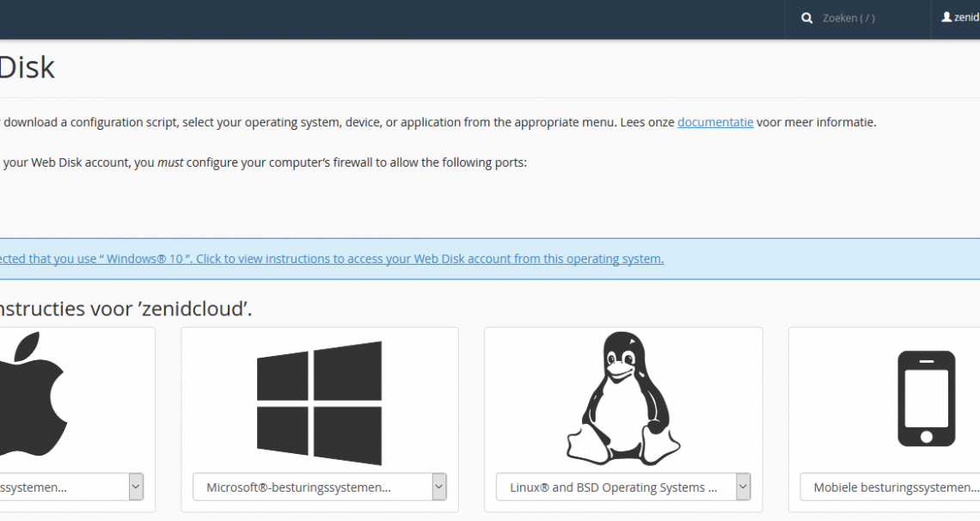Open the documentatie link
Viewport: 980px width, 521px height.
click(715, 122)
